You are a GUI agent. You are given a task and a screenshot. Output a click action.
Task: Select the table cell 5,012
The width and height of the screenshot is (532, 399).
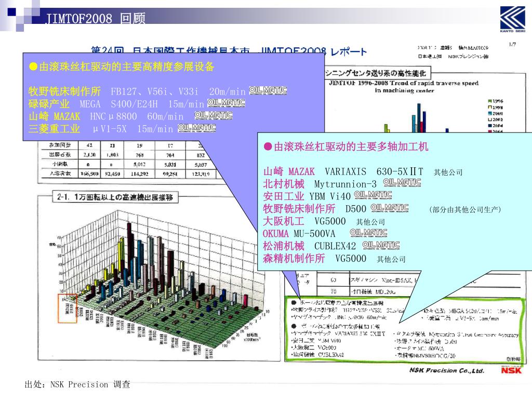[x=139, y=165]
